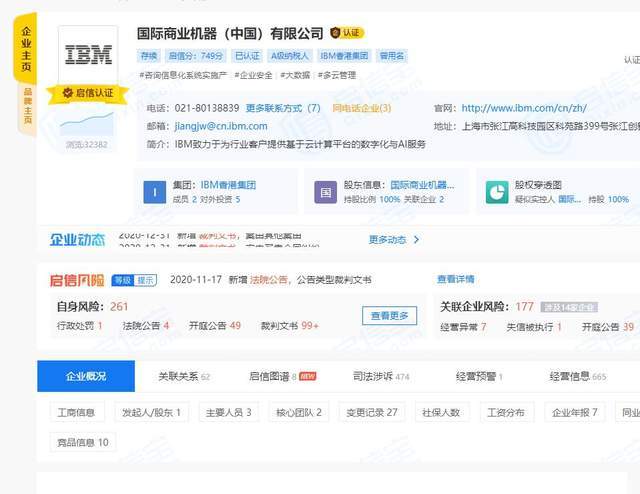The height and width of the screenshot is (494, 640).
Task: Open the browsing trend chart thumbnail
Action: coord(87,125)
